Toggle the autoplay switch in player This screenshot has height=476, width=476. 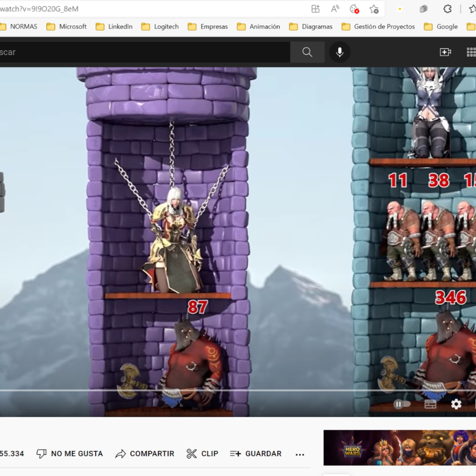tap(402, 404)
